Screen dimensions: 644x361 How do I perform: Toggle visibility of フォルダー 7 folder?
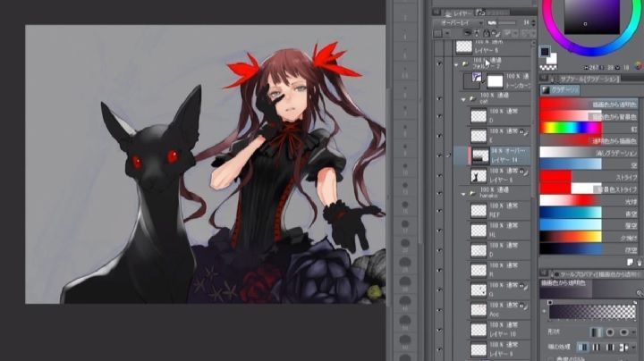click(x=439, y=64)
